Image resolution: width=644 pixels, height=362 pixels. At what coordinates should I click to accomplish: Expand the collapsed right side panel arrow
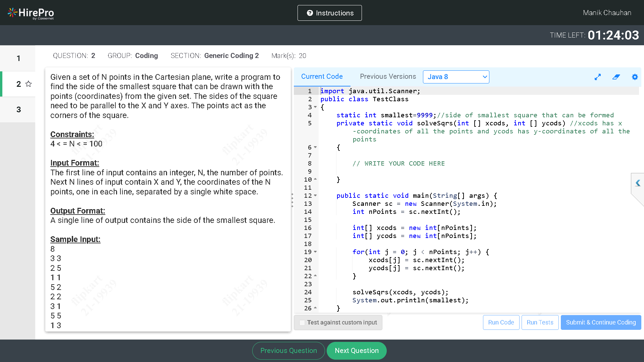638,183
